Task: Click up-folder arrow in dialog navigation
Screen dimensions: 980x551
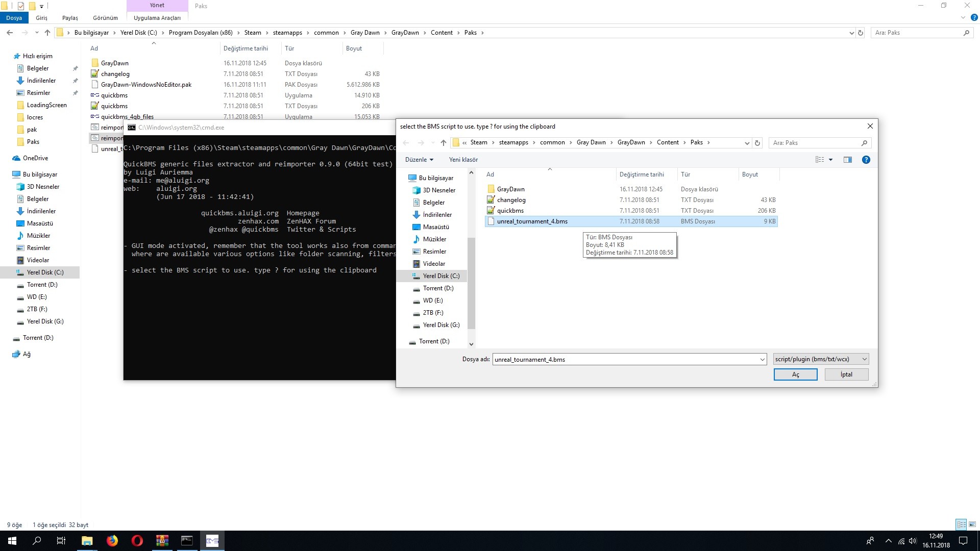Action: (x=444, y=143)
